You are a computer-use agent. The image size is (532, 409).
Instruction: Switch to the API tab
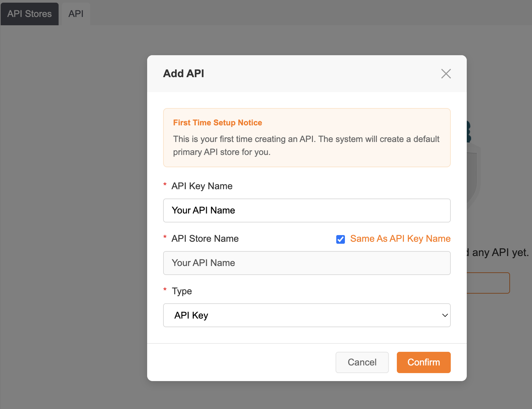(x=76, y=14)
